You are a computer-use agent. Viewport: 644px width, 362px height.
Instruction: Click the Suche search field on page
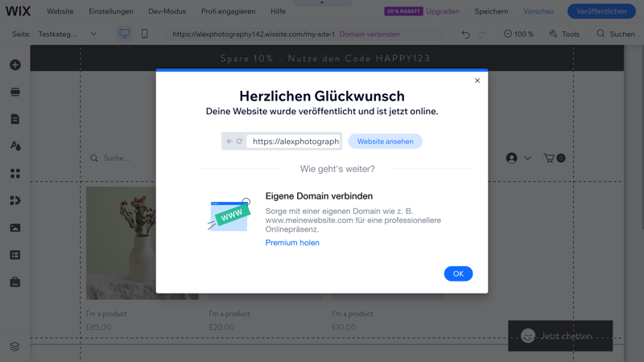click(117, 158)
